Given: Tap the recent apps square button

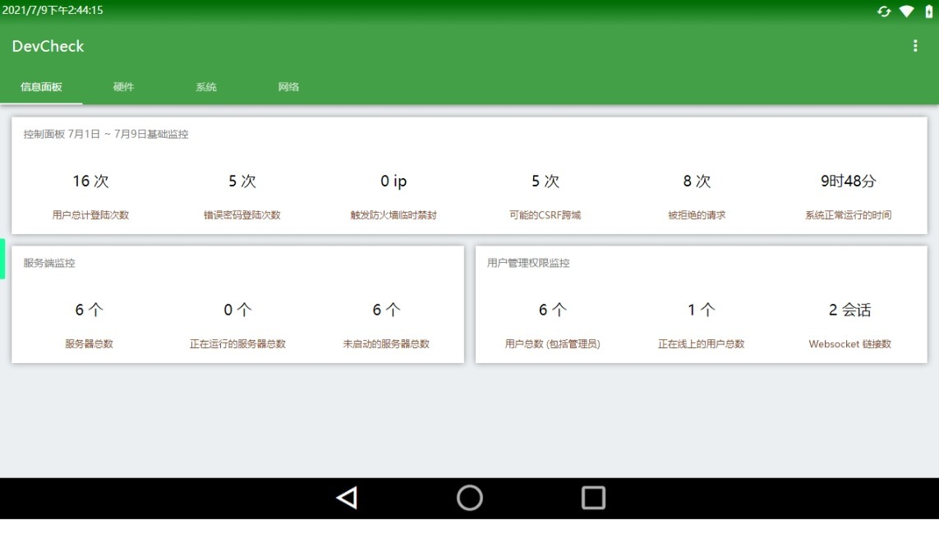Looking at the screenshot, I should tap(593, 498).
